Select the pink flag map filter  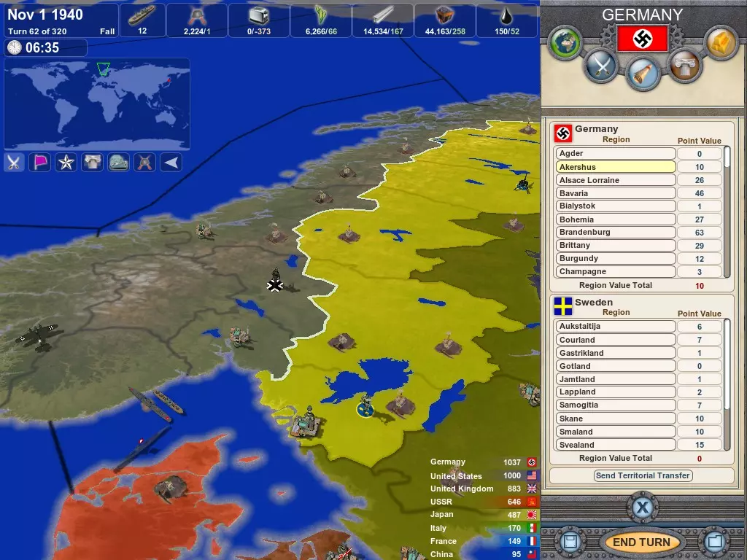click(40, 163)
